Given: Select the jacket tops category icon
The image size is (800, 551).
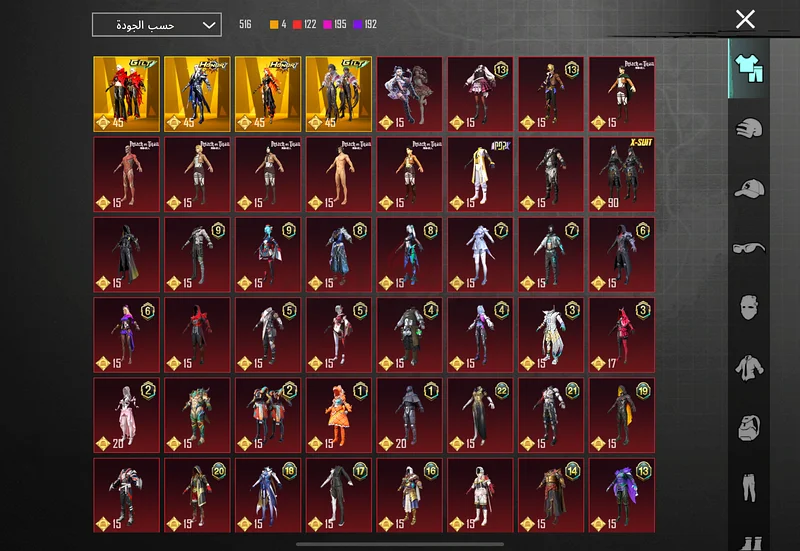Looking at the screenshot, I should click(748, 368).
